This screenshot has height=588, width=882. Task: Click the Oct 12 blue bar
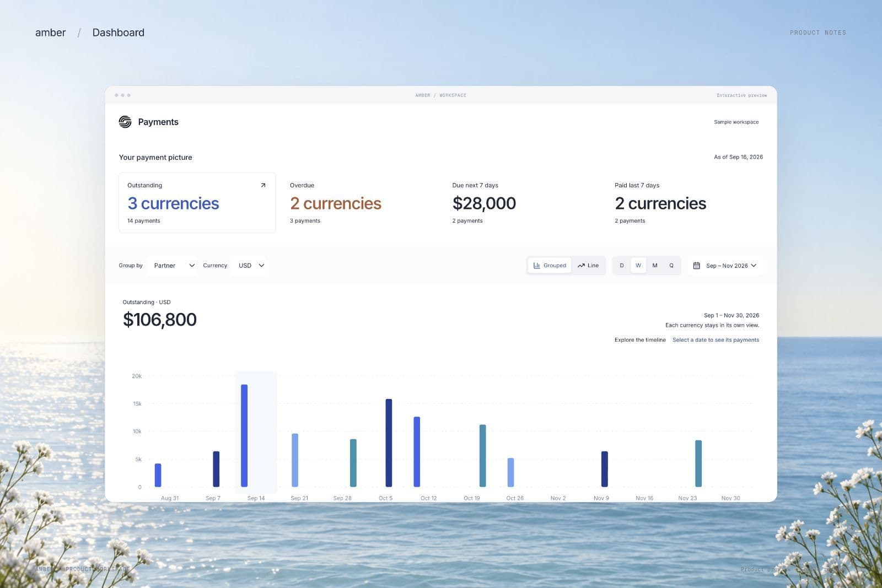pyautogui.click(x=417, y=452)
